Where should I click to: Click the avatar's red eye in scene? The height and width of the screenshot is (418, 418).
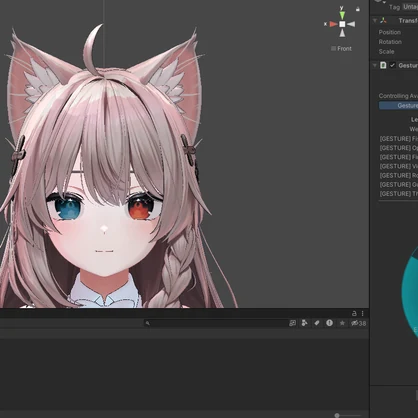[x=141, y=207]
